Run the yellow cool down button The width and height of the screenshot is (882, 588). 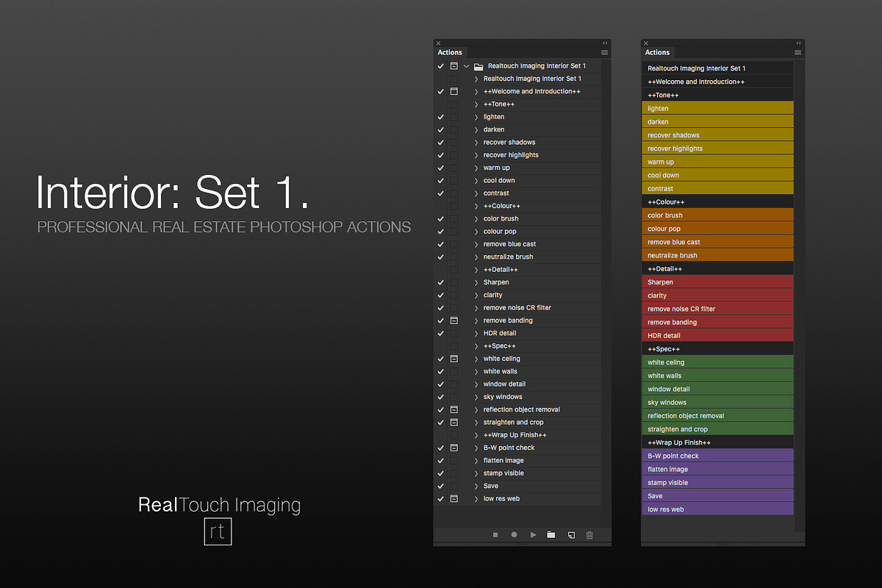point(717,176)
